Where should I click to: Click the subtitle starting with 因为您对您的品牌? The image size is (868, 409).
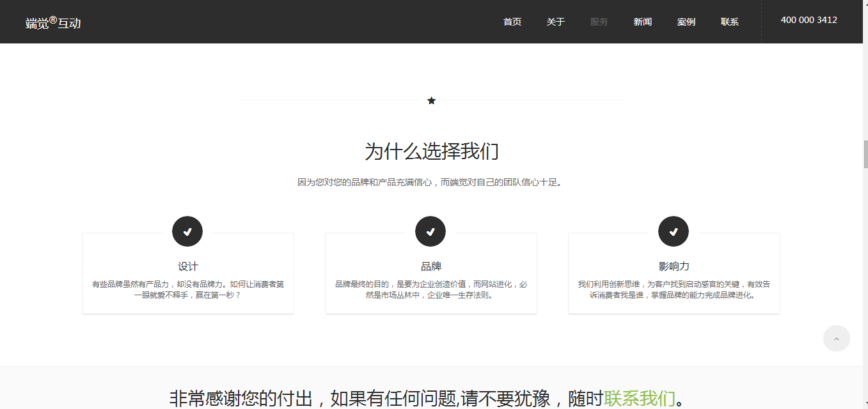click(x=432, y=182)
